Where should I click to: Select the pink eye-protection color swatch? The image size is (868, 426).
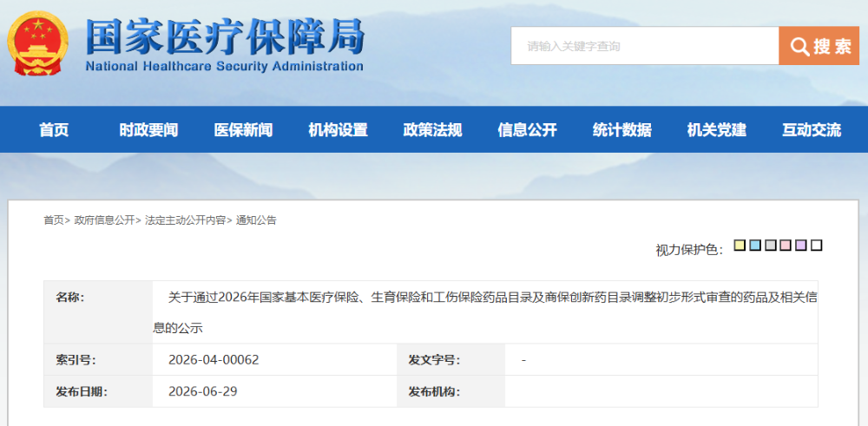point(785,245)
